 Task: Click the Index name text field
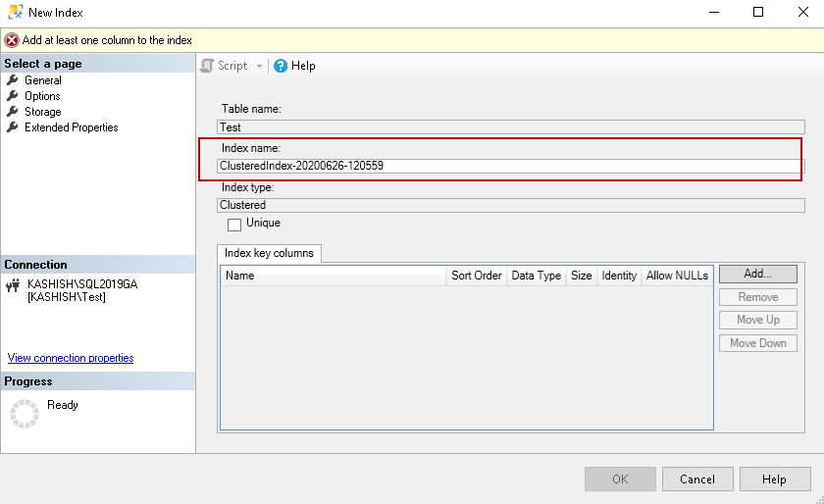[x=510, y=166]
